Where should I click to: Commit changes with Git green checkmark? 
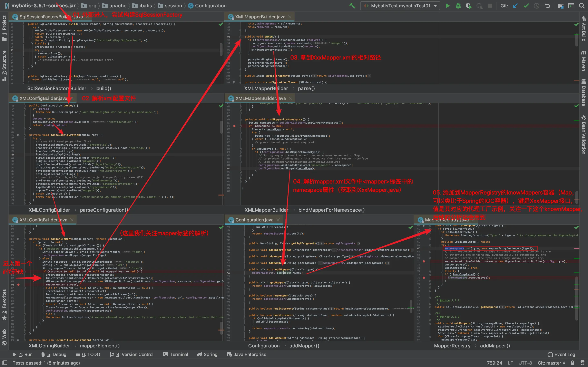coord(526,6)
